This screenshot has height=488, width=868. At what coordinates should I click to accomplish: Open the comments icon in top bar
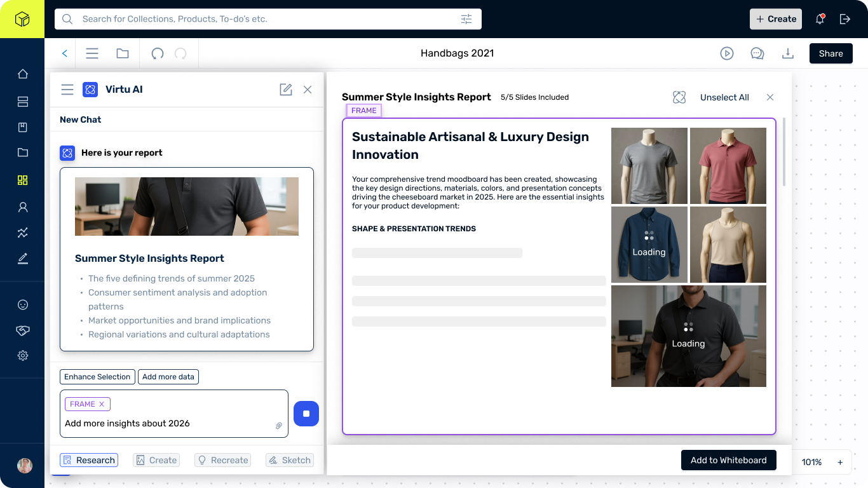pos(757,53)
